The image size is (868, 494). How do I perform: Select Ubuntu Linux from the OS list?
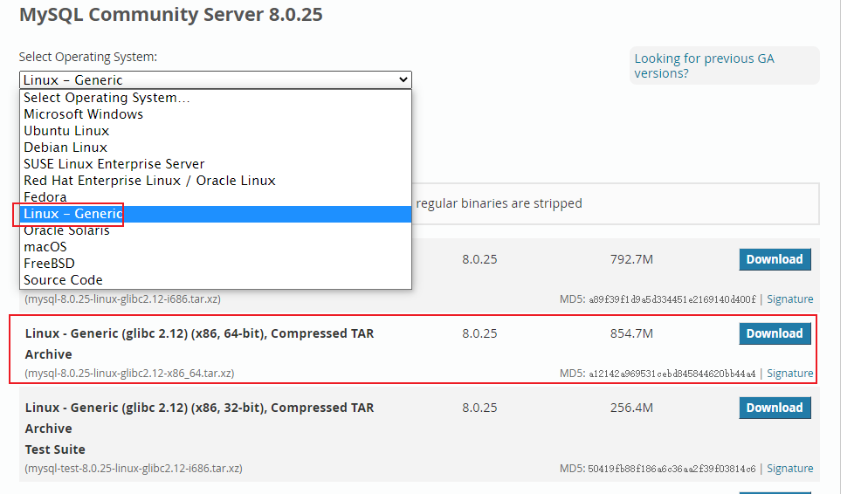coord(216,131)
